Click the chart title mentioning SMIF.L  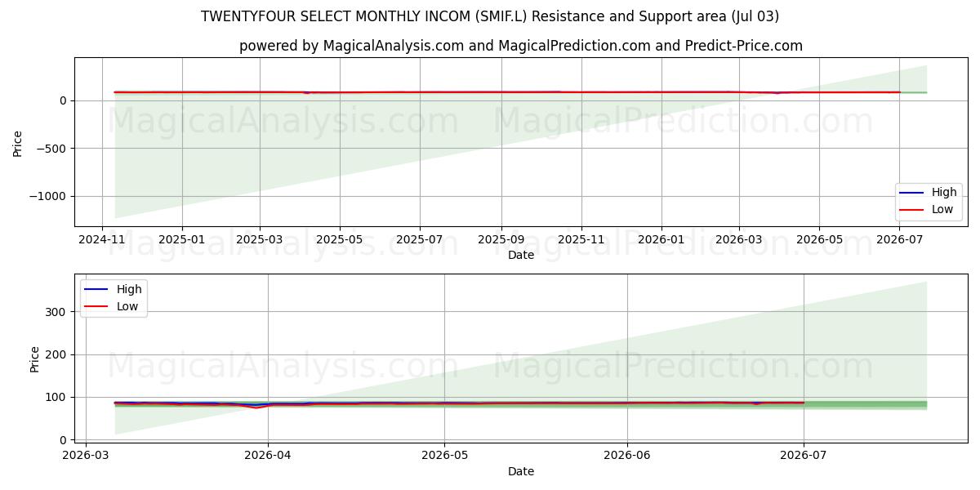coord(490,16)
